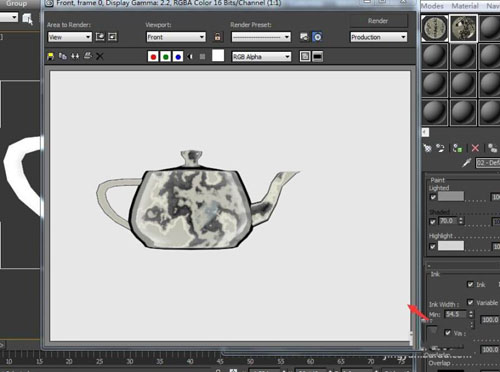Open the Render Preset dropdown
The width and height of the screenshot is (500, 372).
261,37
